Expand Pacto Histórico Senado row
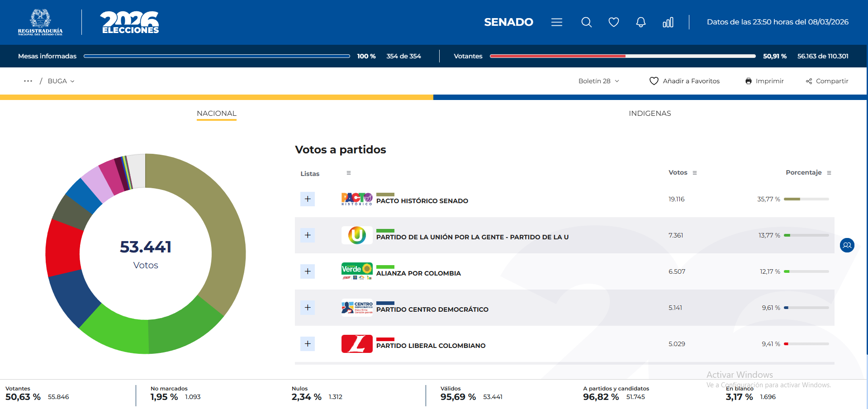 (308, 199)
